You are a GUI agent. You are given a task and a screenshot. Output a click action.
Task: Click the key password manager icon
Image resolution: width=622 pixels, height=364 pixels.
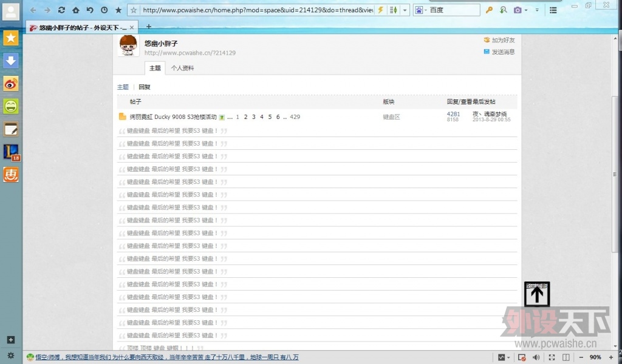(489, 10)
